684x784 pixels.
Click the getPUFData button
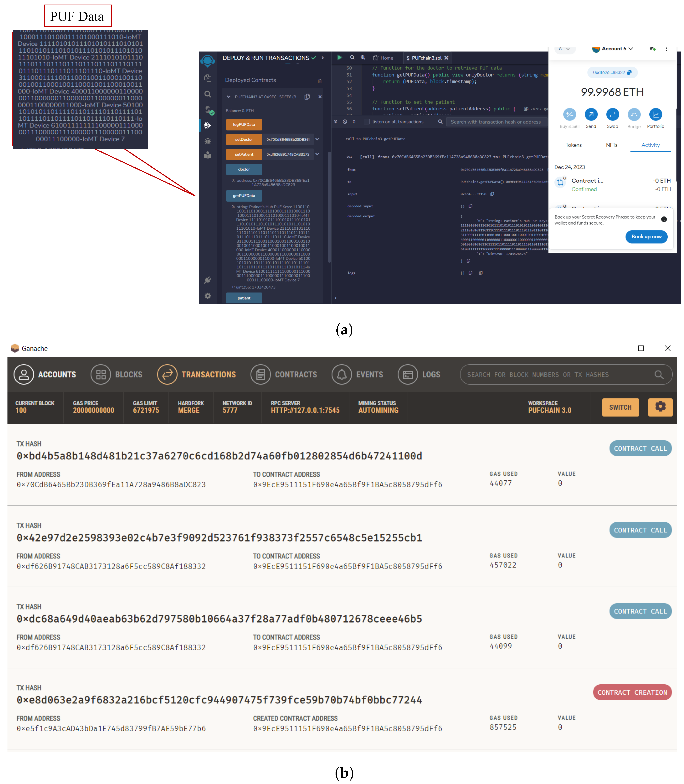(x=244, y=196)
